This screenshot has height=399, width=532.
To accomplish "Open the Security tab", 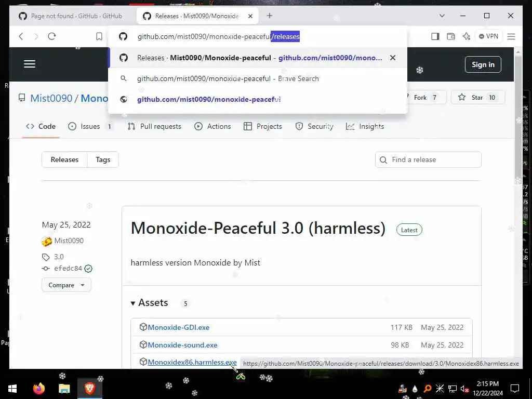I will pos(314,126).
